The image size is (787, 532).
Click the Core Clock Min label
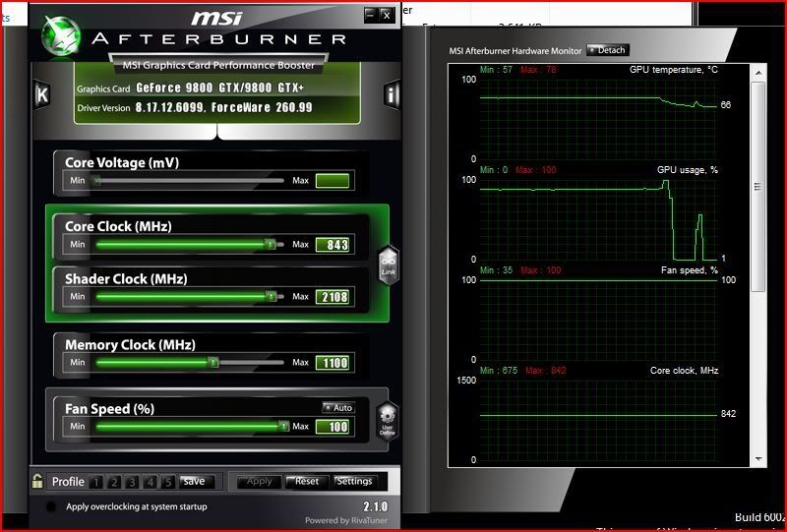click(x=78, y=245)
